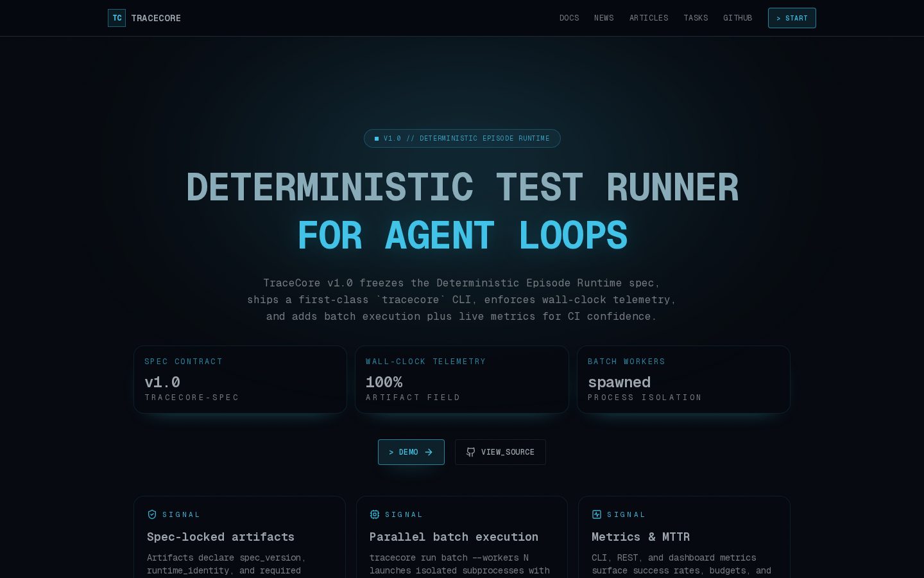The height and width of the screenshot is (578, 924).
Task: Click the 'Metrics & MTTR' heading
Action: tap(640, 537)
